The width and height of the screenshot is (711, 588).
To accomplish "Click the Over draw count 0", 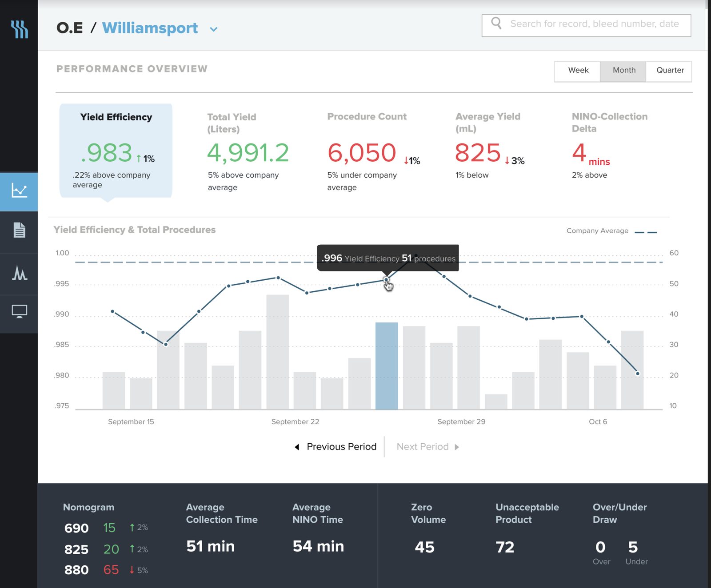I will [600, 547].
